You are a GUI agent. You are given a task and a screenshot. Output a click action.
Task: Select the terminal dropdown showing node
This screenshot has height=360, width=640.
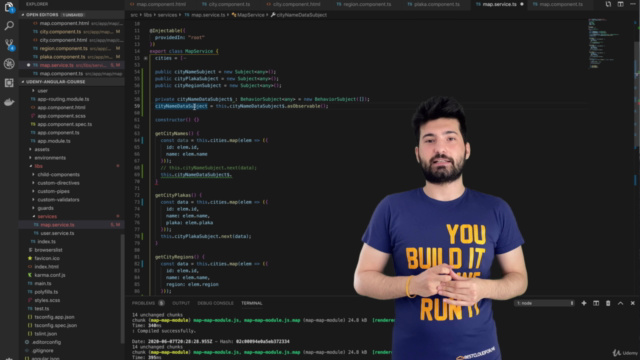[544, 303]
